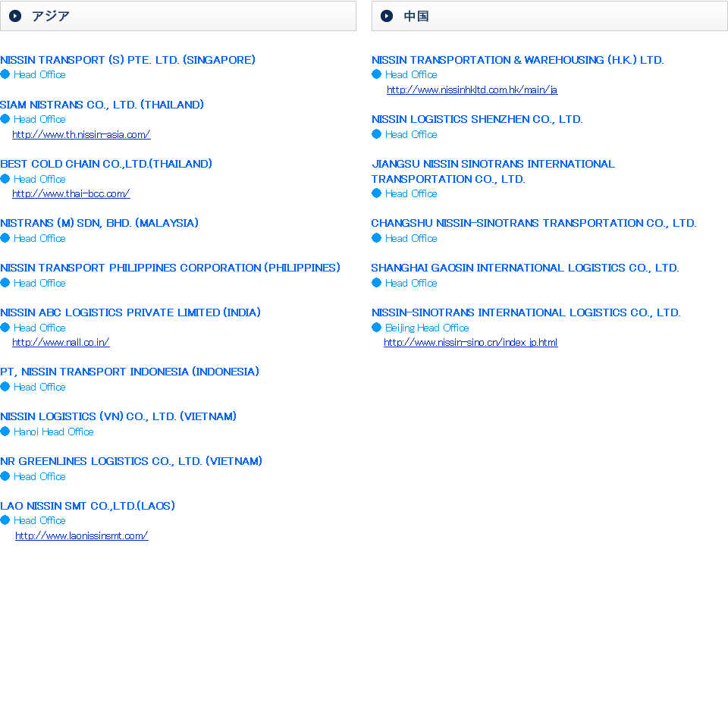
Task: Visit http://www.nall.co.in/ link
Action: (x=61, y=343)
